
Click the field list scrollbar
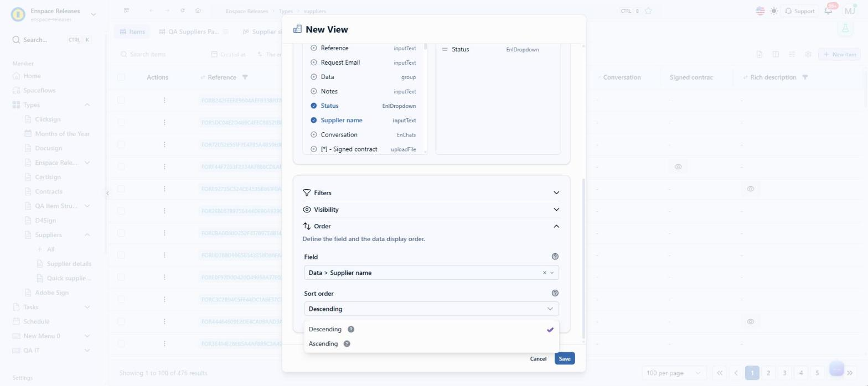(x=425, y=48)
